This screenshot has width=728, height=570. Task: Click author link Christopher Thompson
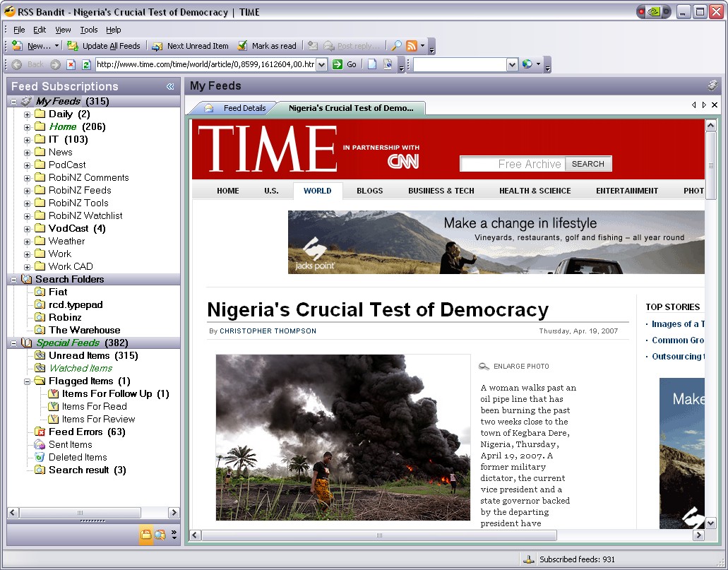268,331
